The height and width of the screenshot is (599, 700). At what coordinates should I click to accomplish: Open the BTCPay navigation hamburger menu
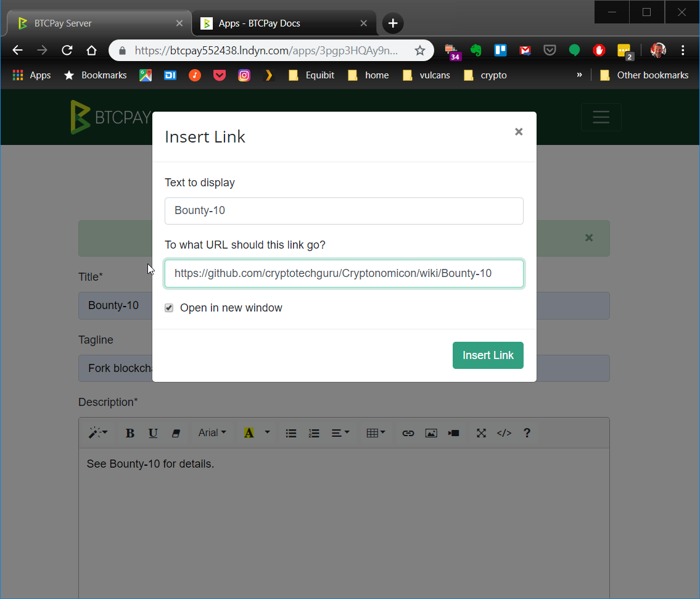point(601,117)
